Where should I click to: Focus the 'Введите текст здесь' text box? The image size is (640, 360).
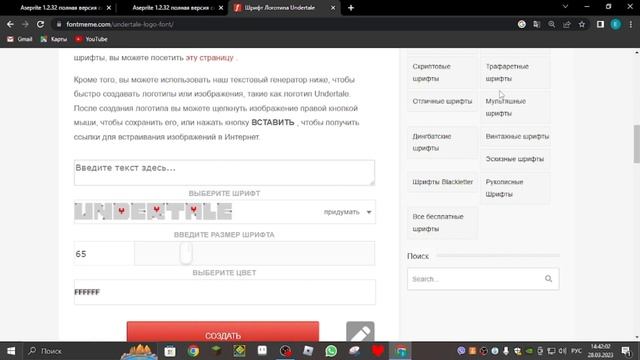[224, 173]
